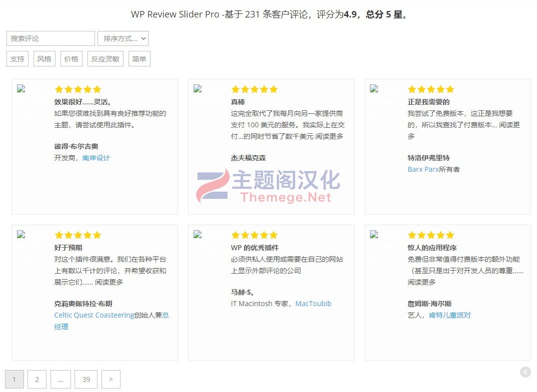Select the 反应灵敏 filter tag
This screenshot has width=537, height=392.
click(105, 59)
